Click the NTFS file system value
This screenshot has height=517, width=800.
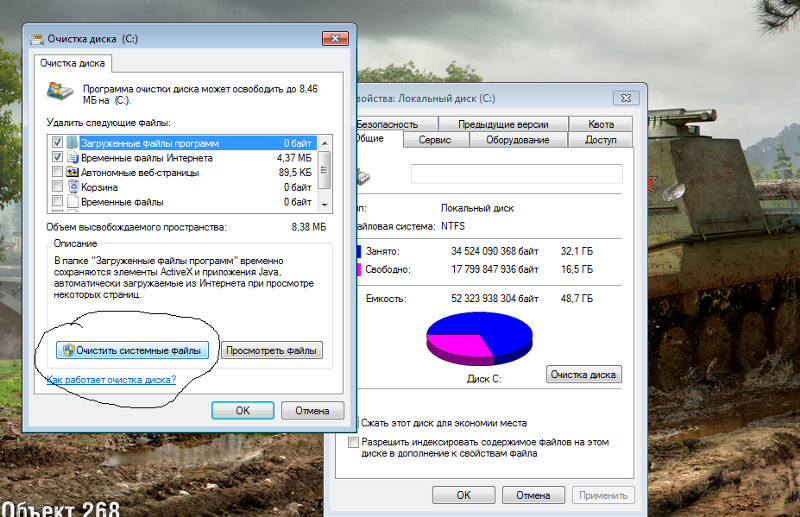pyautogui.click(x=453, y=226)
